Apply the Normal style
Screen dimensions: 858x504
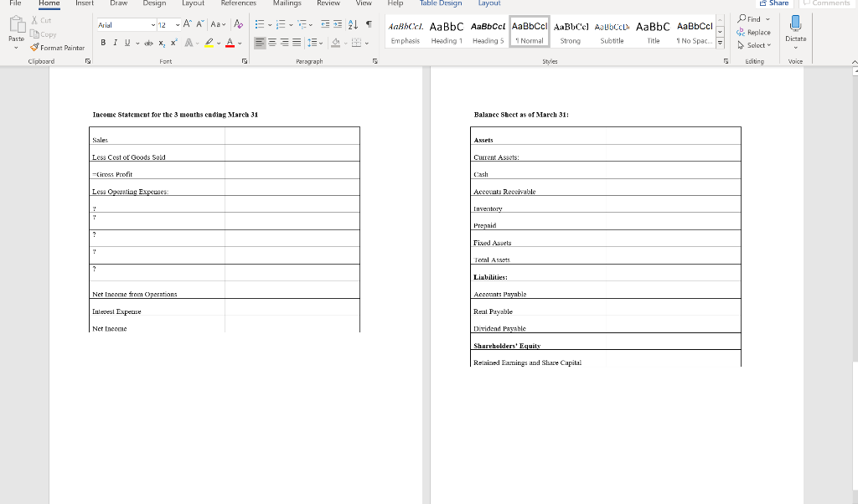pos(530,33)
